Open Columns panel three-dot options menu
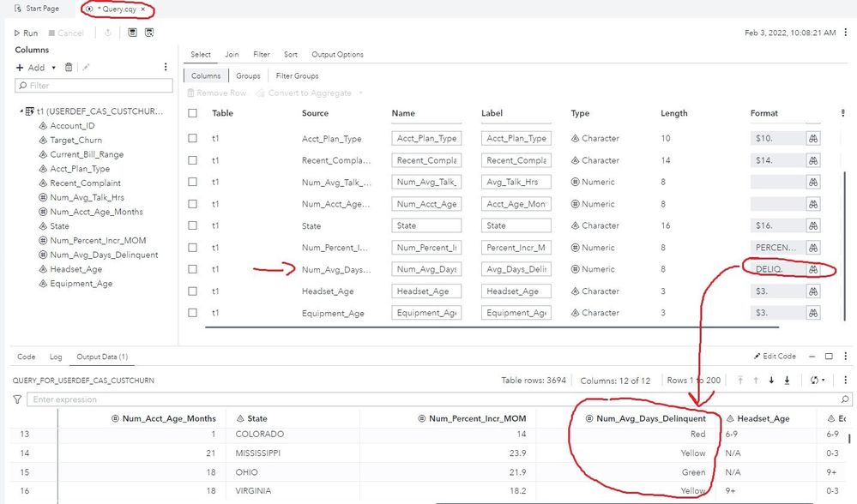 (166, 67)
